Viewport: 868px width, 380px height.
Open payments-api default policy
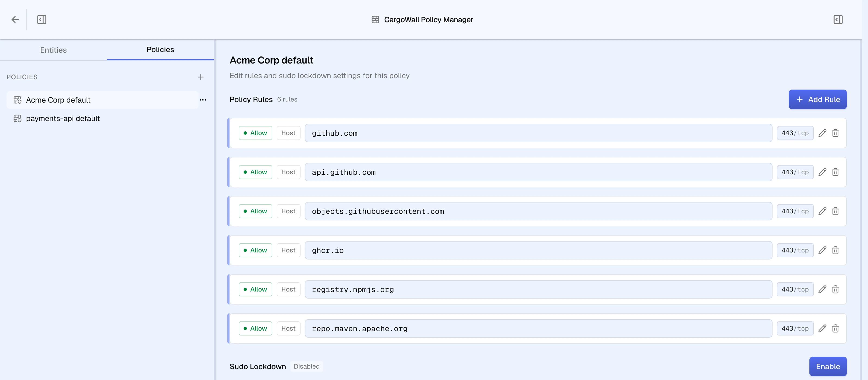point(103,119)
